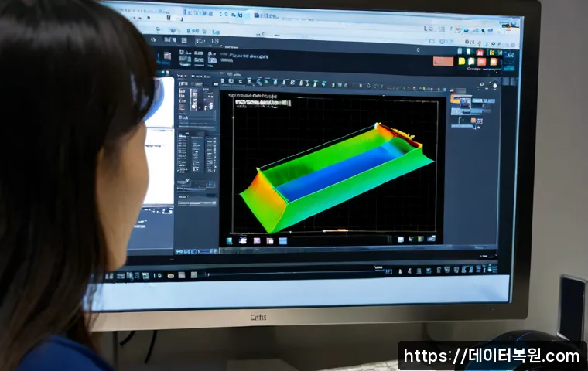Click the salmon-colored rectangle swatch in the ribbon
588x371 pixels.
coord(443,61)
